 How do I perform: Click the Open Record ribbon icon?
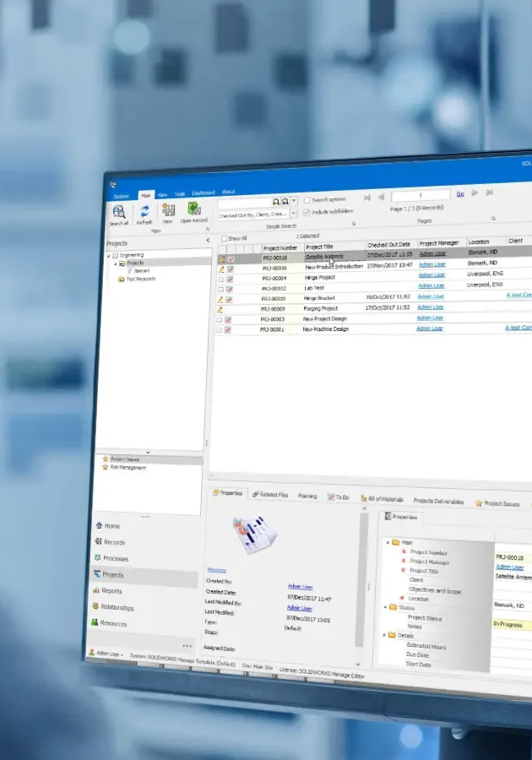click(x=194, y=209)
